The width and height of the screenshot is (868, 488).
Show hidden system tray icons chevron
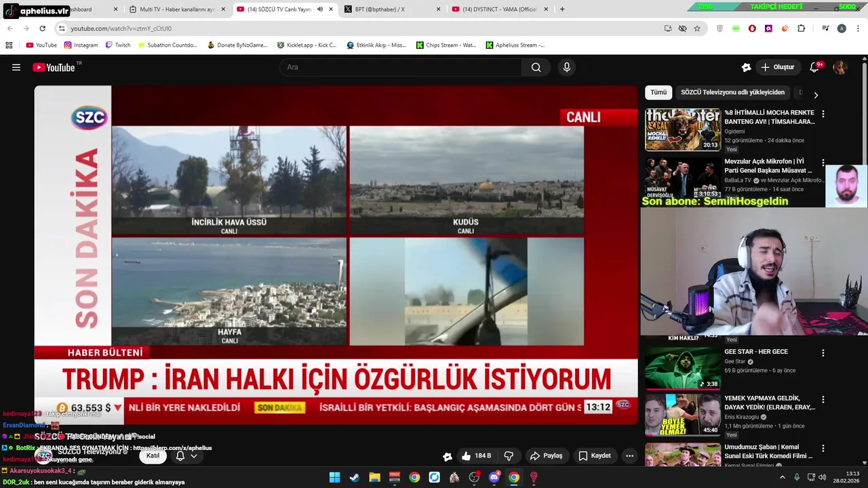point(782,477)
